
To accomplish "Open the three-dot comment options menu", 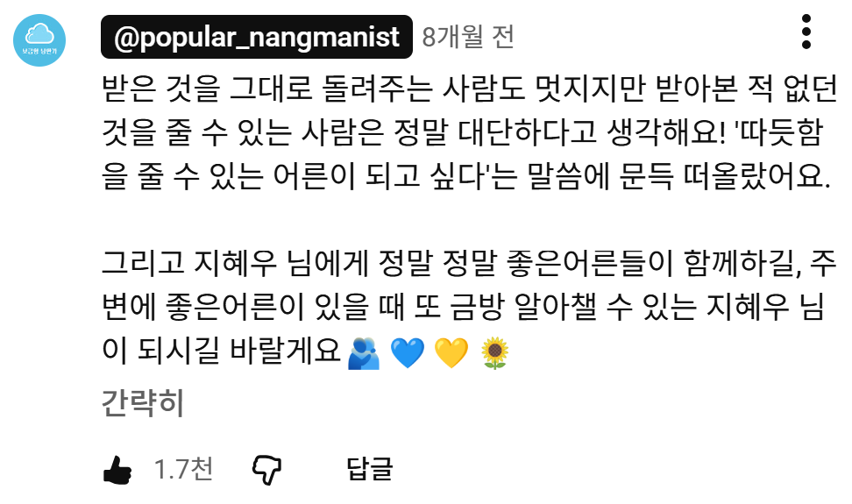I will click(806, 32).
